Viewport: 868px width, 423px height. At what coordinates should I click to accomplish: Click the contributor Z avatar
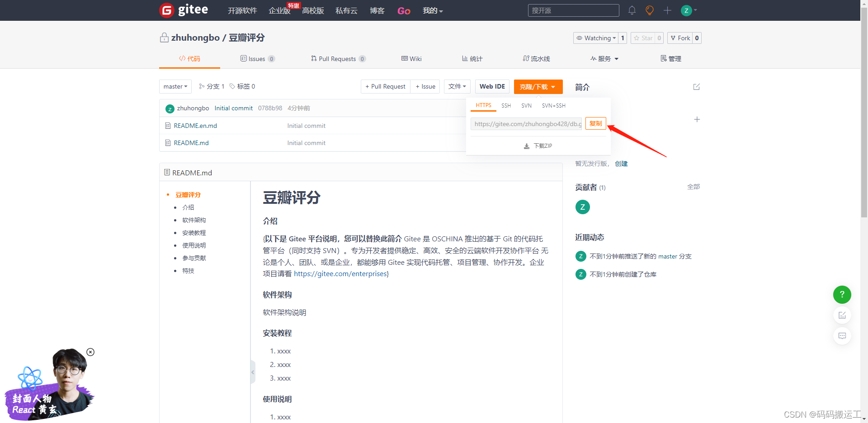pos(582,207)
